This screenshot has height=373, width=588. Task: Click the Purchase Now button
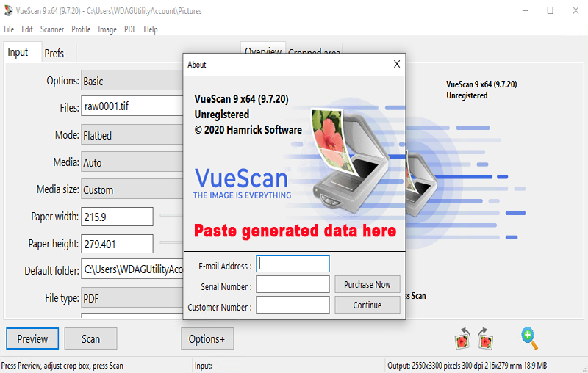coord(367,284)
